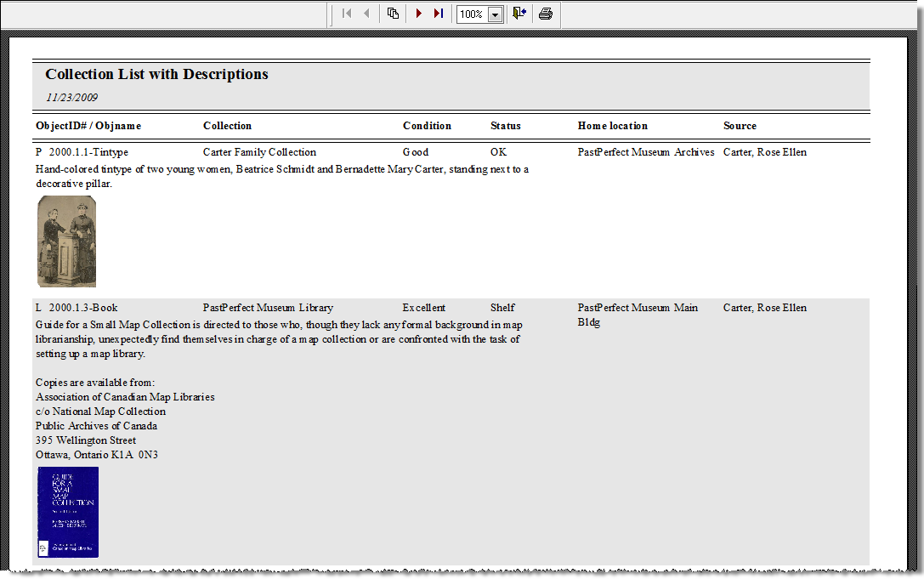
Task: Select the Condition column header
Action: [427, 125]
